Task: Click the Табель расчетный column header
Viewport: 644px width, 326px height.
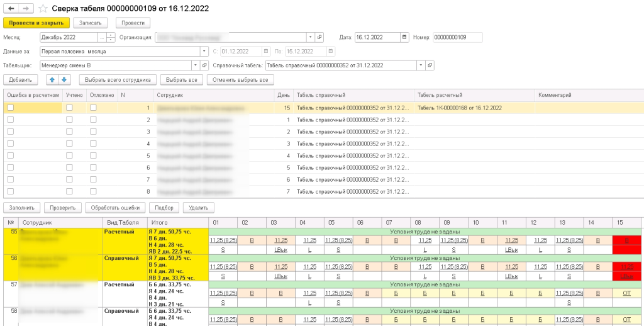Action: coord(474,95)
